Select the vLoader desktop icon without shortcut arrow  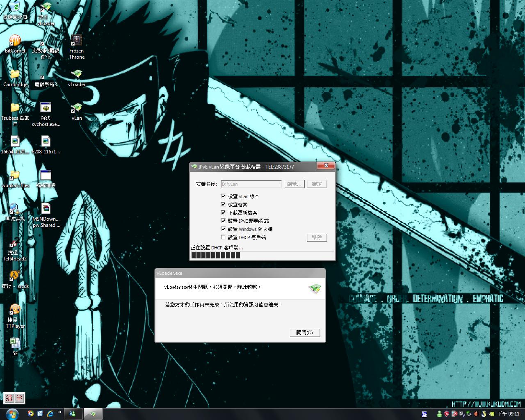(77, 78)
